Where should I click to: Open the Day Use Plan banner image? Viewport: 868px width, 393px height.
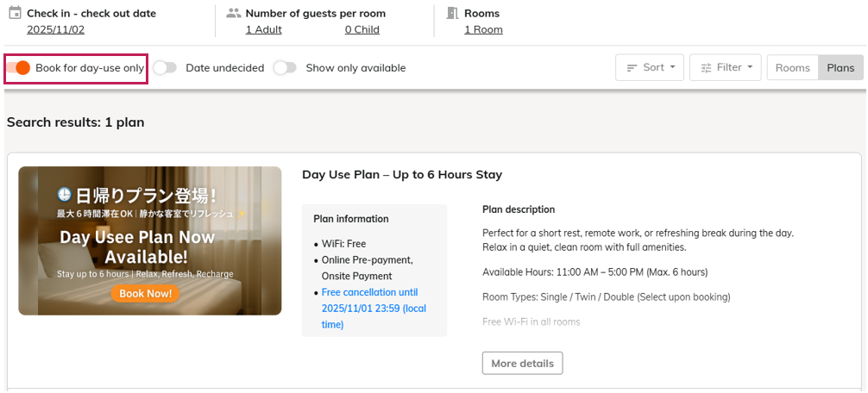(x=149, y=240)
